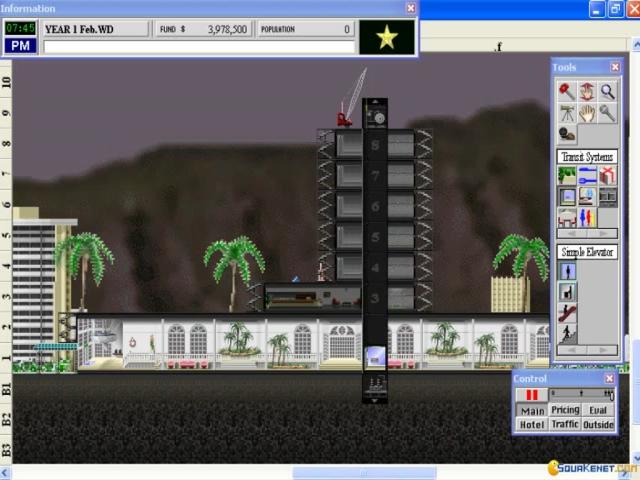Choose the green plants category icon
Viewport: 640px width, 480px height.
point(567,176)
